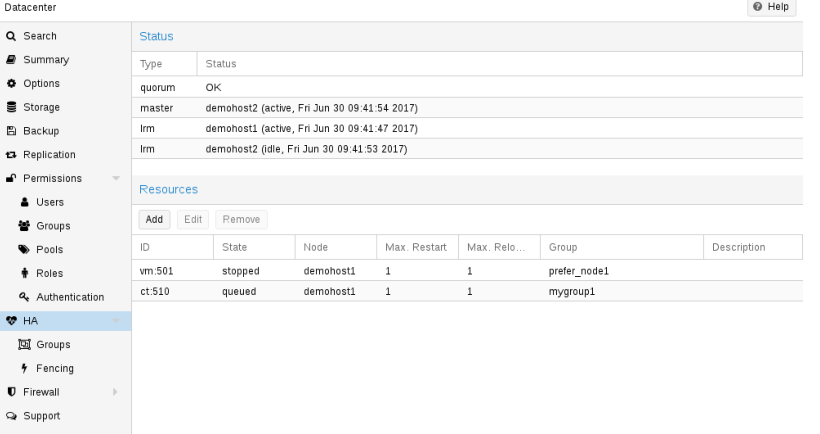Click the Options gear icon
The width and height of the screenshot is (820, 434).
pyautogui.click(x=11, y=83)
